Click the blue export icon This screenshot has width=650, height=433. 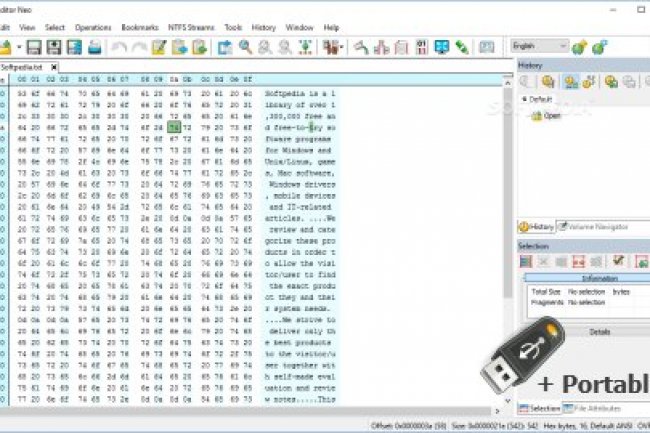tap(225, 47)
